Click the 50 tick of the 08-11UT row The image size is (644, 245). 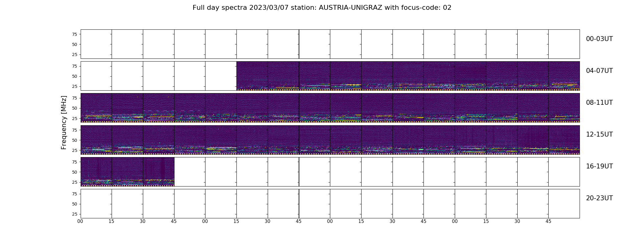(x=75, y=108)
